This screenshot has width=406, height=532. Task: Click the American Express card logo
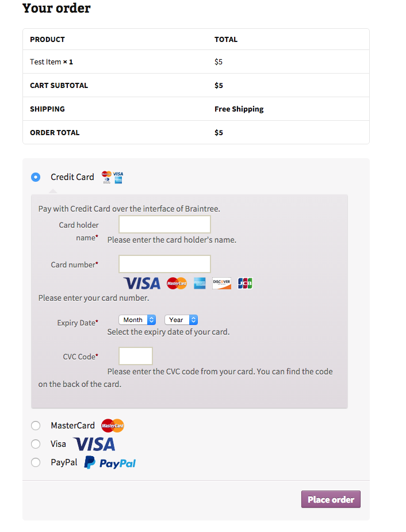200,284
